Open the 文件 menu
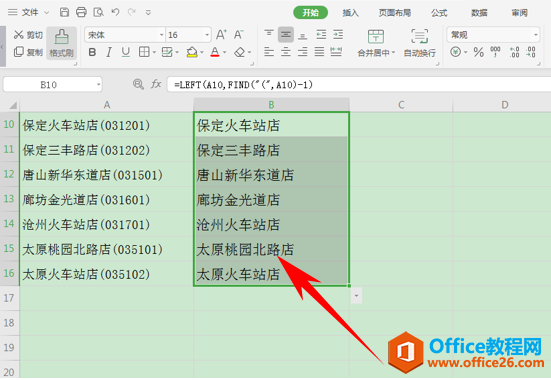551x380 pixels. pos(30,13)
